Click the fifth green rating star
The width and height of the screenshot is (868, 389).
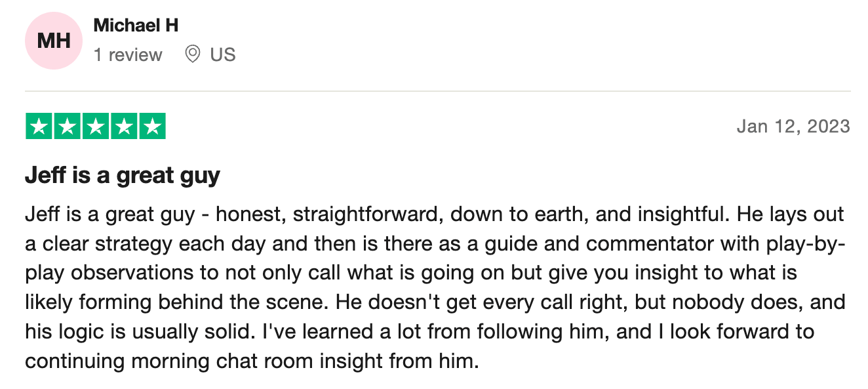pyautogui.click(x=152, y=126)
